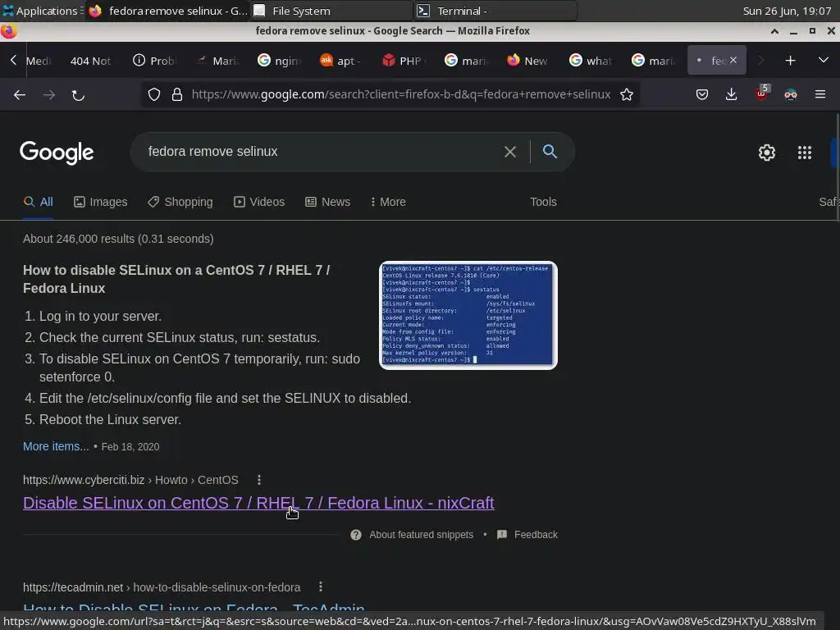
Task: Go back using the Firefox back arrow
Action: pyautogui.click(x=20, y=95)
